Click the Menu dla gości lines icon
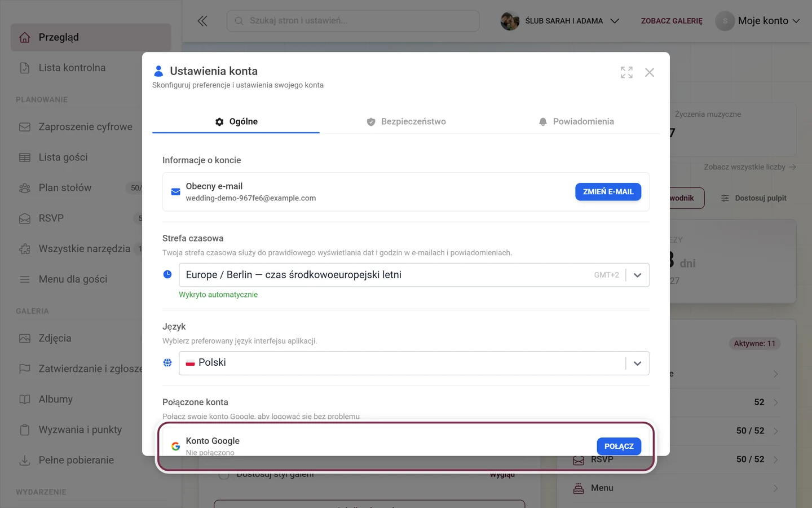Viewport: 812px width, 508px height. point(25,279)
